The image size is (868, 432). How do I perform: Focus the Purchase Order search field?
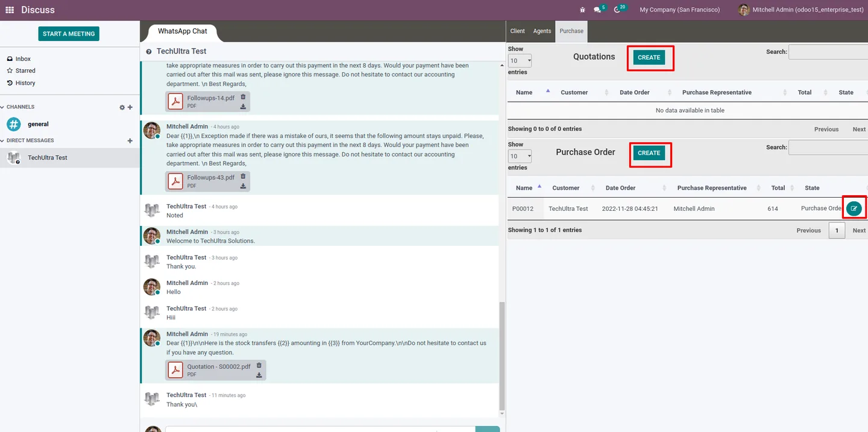[x=828, y=148]
